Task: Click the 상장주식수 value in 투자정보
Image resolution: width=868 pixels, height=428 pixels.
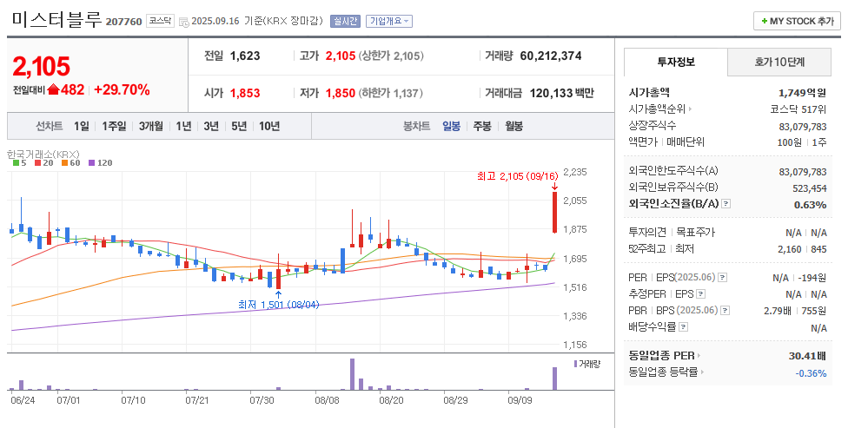Action: tap(803, 126)
